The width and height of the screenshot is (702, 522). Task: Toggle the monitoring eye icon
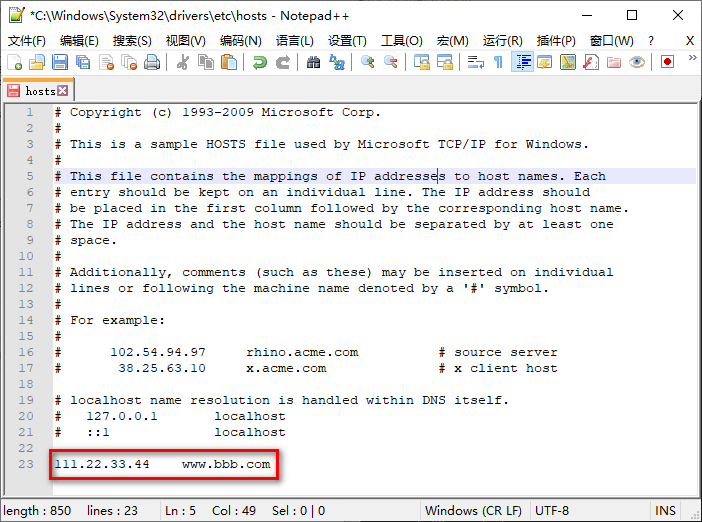pos(637,62)
